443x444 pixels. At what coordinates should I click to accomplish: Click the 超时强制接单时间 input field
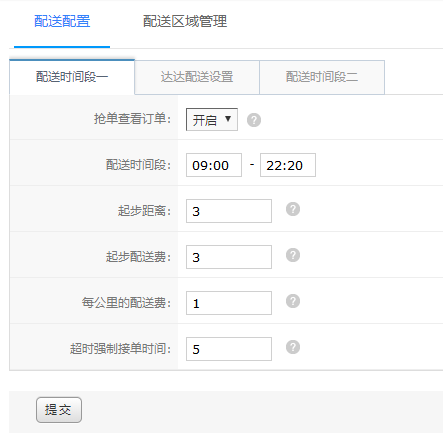tap(229, 349)
